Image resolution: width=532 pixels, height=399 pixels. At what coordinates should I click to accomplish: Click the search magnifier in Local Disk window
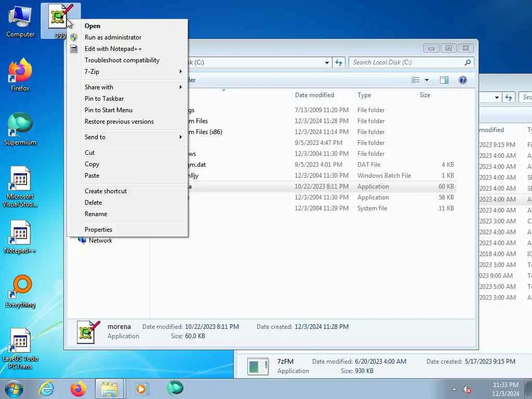click(468, 62)
